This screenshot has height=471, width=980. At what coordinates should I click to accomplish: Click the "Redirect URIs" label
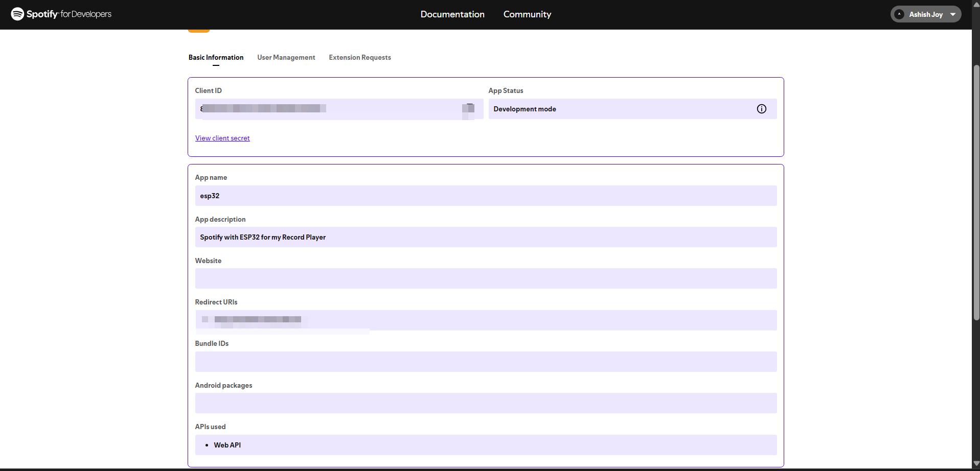[x=216, y=302]
